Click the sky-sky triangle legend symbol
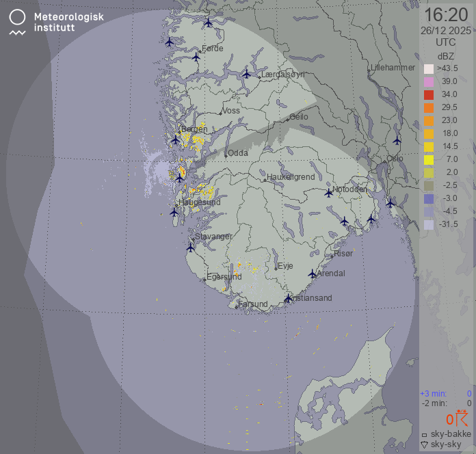The width and height of the screenshot is (476, 454). (424, 444)
